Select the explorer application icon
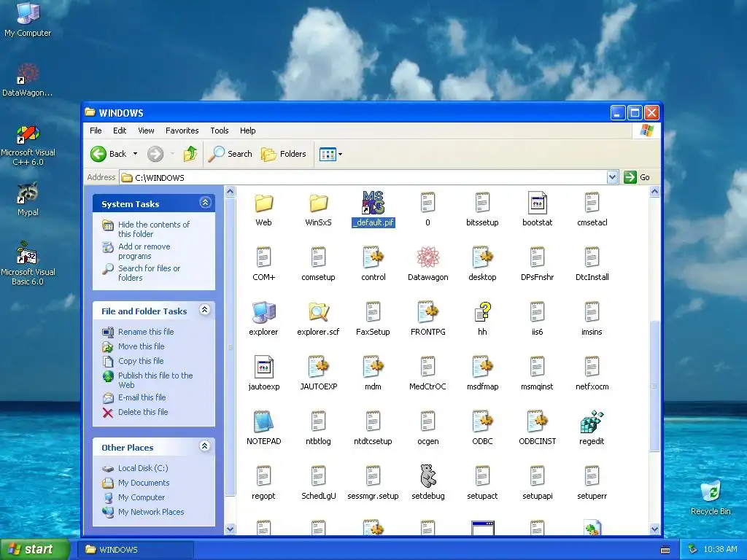The height and width of the screenshot is (560, 747). pyautogui.click(x=263, y=318)
